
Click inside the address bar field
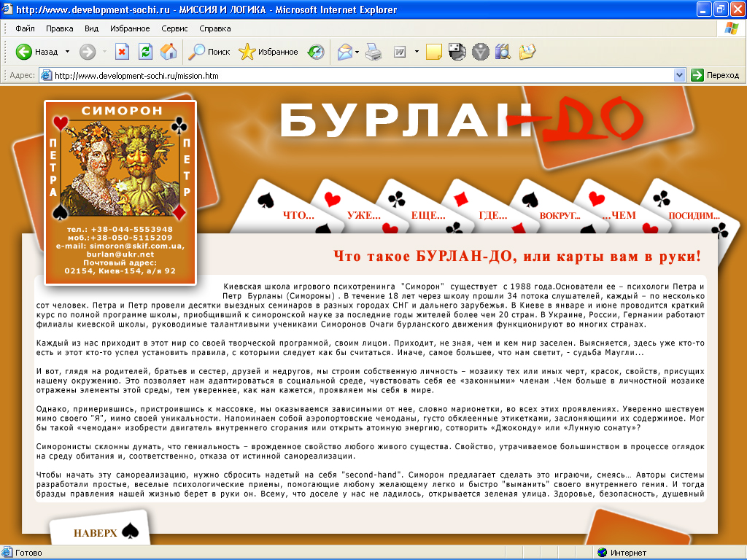[x=292, y=74]
